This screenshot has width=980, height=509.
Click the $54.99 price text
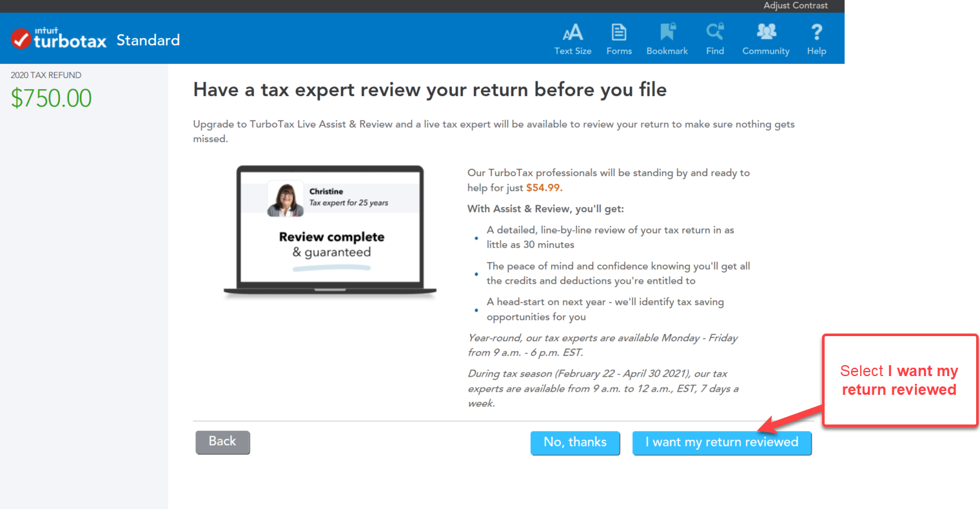click(x=544, y=188)
